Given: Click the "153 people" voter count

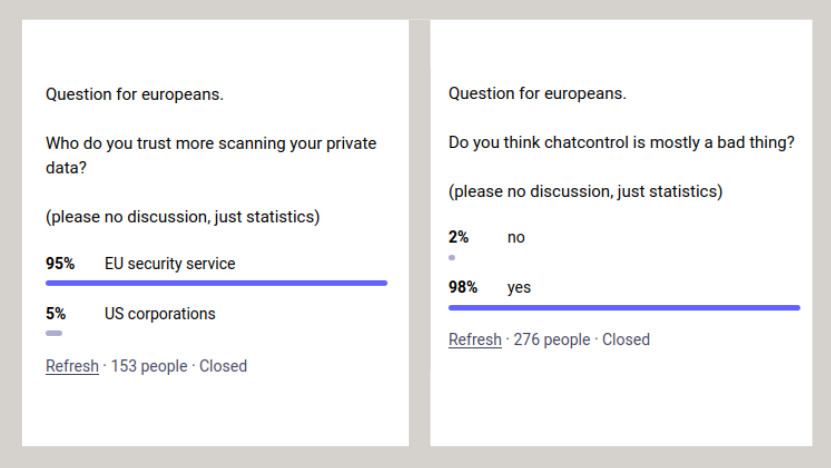Looking at the screenshot, I should coord(149,366).
